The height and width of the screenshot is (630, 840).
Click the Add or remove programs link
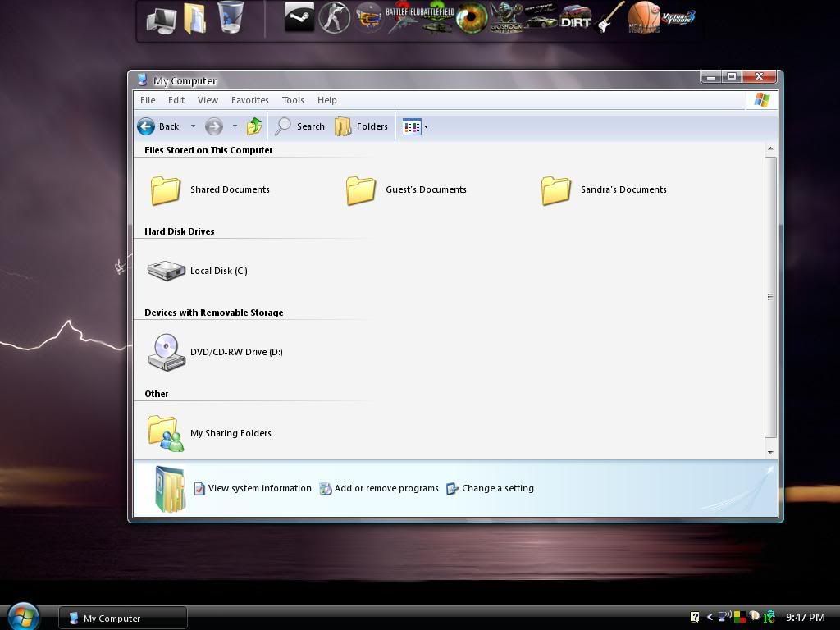tap(386, 488)
